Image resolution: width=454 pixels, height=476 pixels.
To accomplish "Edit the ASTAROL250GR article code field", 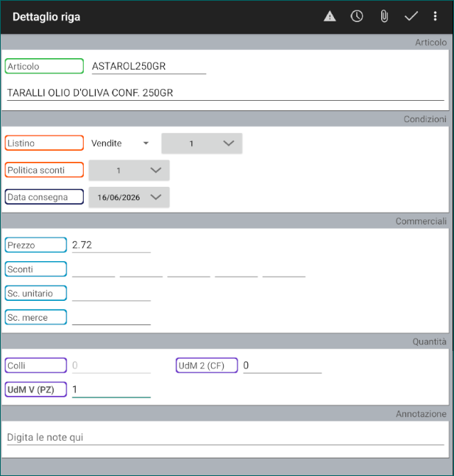I will click(x=149, y=66).
